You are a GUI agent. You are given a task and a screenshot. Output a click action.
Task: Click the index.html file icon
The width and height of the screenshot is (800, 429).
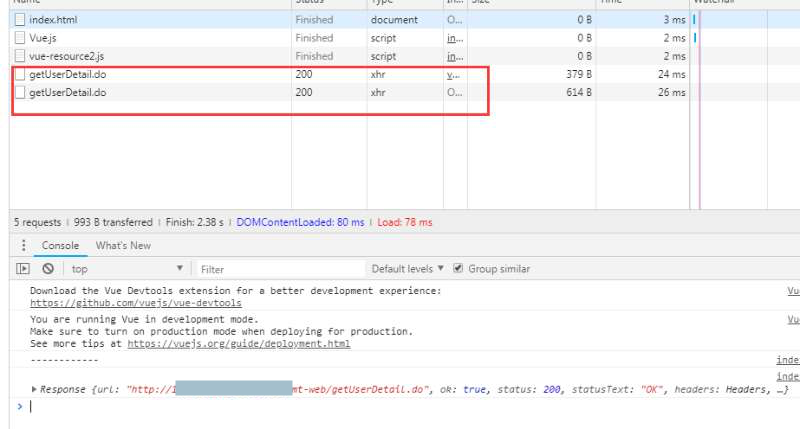click(20, 20)
